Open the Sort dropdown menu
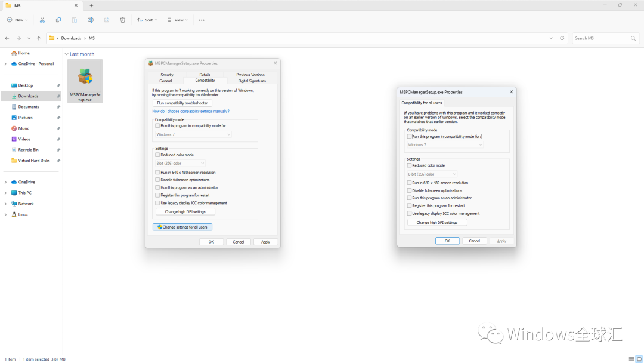The height and width of the screenshot is (363, 644). (x=147, y=20)
